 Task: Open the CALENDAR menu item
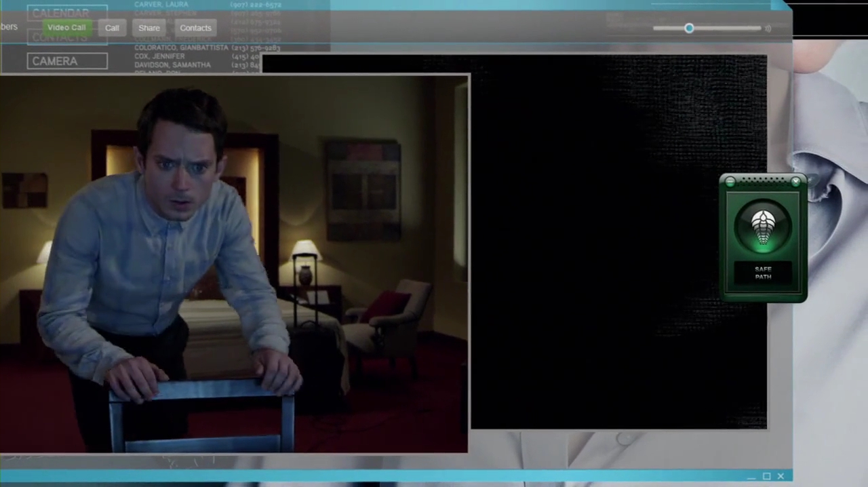click(67, 13)
